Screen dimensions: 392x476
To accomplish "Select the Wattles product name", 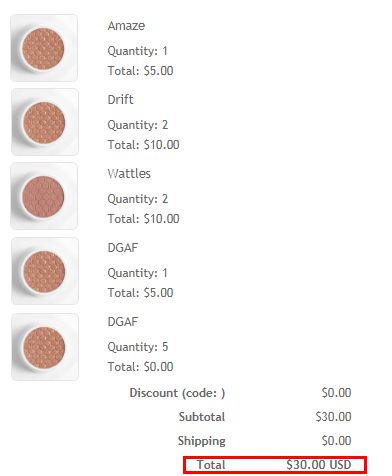I will pos(129,174).
